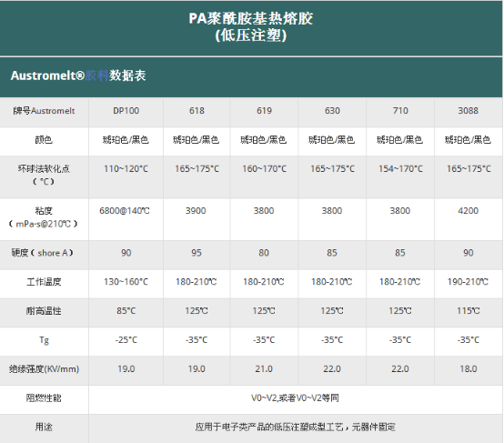
Task: Select the softening point value 154~170°C
Action: coord(400,169)
